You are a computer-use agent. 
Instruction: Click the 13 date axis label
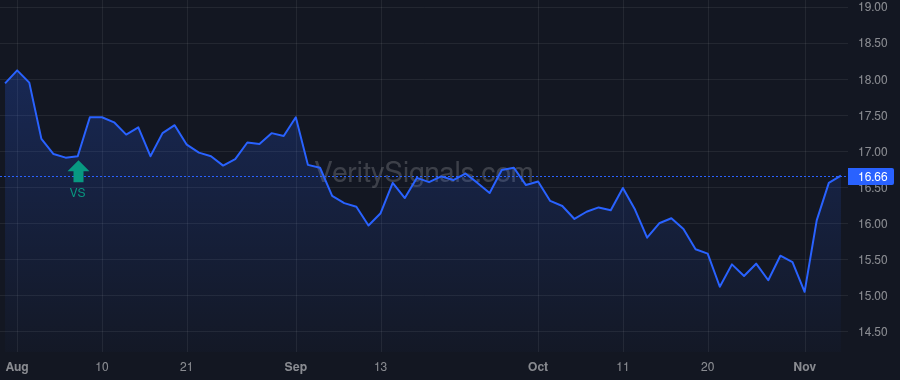coord(381,367)
